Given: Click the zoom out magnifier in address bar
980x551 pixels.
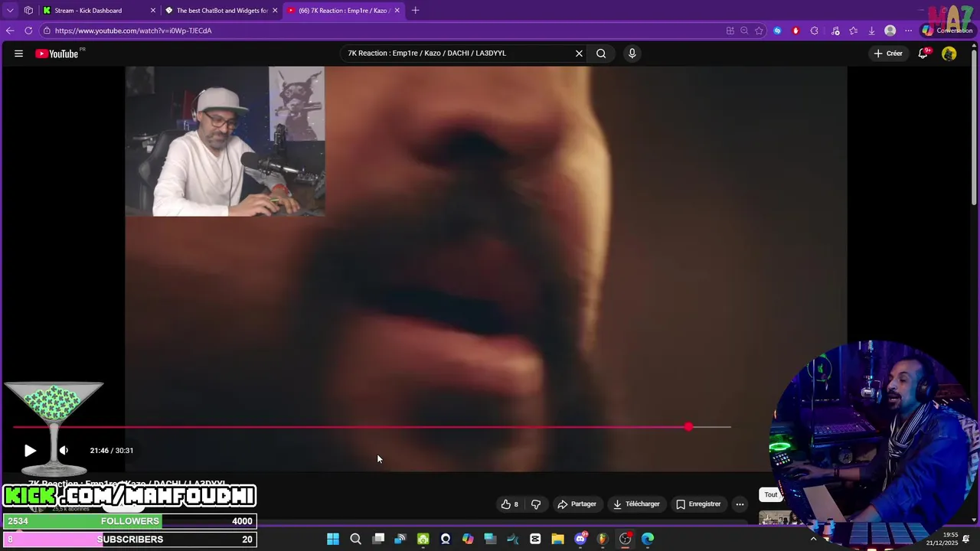Looking at the screenshot, I should (x=744, y=31).
